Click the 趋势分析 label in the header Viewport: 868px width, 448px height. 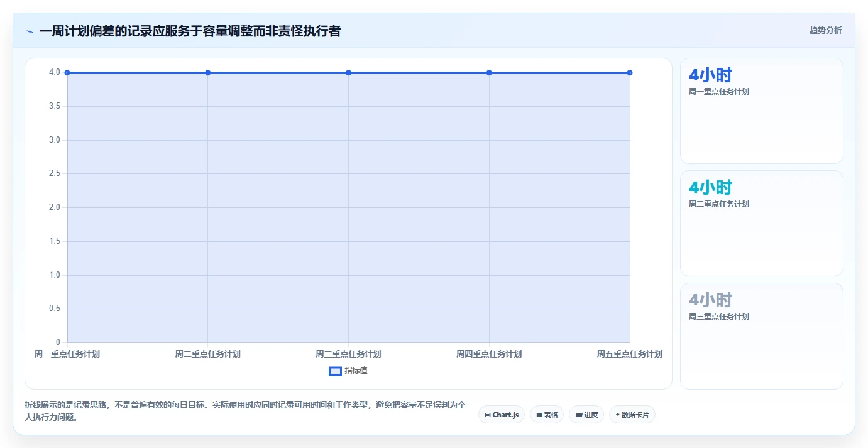pyautogui.click(x=825, y=31)
